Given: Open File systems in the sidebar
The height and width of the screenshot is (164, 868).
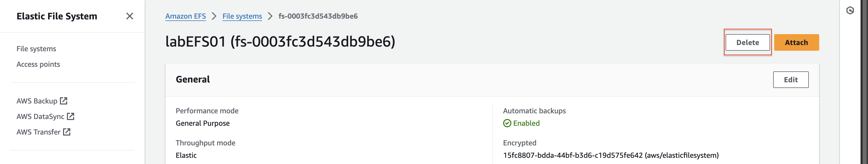Looking at the screenshot, I should pyautogui.click(x=36, y=49).
